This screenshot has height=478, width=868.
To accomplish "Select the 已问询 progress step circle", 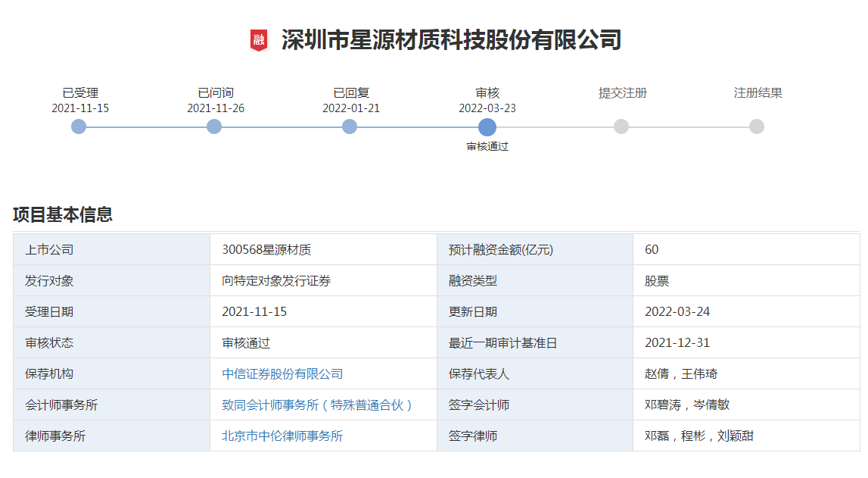I will tap(214, 127).
